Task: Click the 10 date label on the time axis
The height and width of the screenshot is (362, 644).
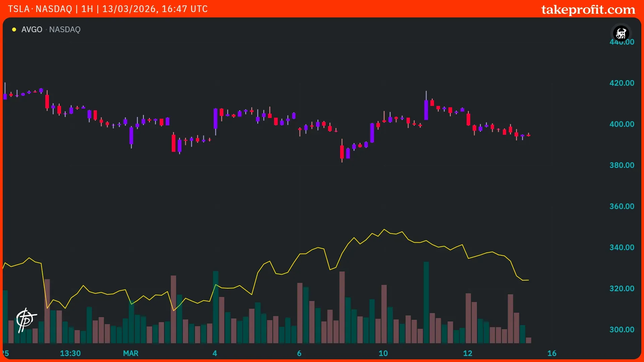Action: click(383, 353)
